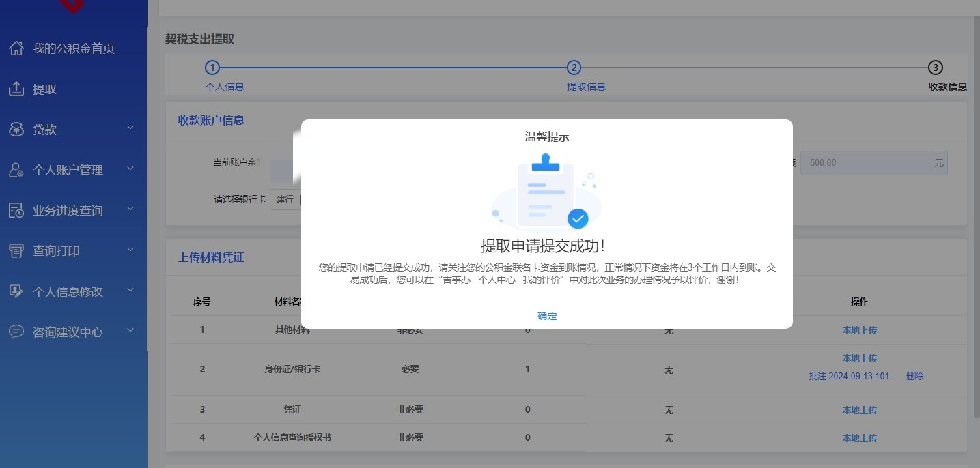Click 删除 link for 身份证/银行卡 attachment
Viewport: 980px width, 468px height.
[x=914, y=376]
